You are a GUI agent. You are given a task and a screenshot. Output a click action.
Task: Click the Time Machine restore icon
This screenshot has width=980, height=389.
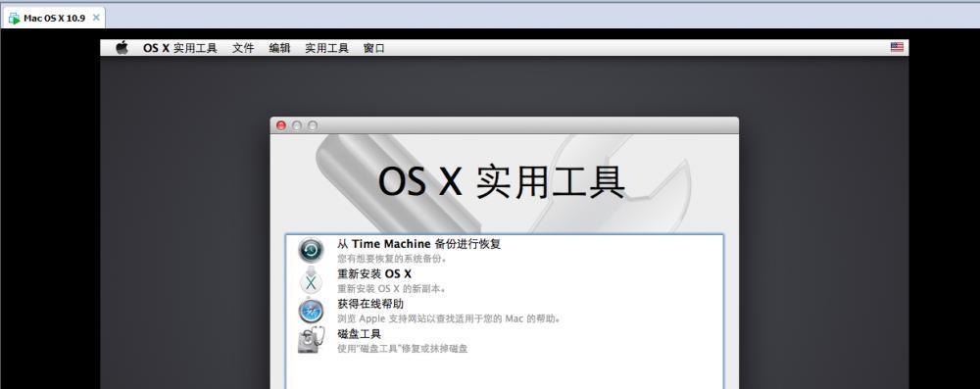point(312,250)
